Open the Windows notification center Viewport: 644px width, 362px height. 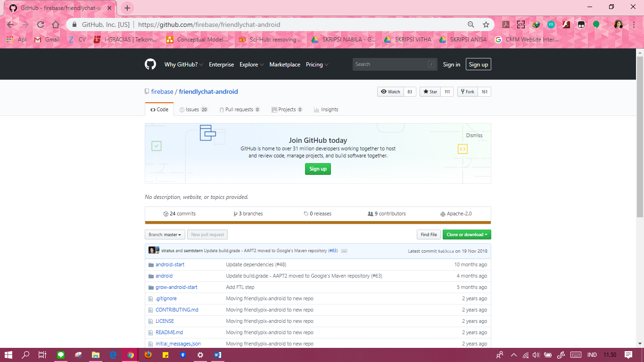pyautogui.click(x=628, y=355)
